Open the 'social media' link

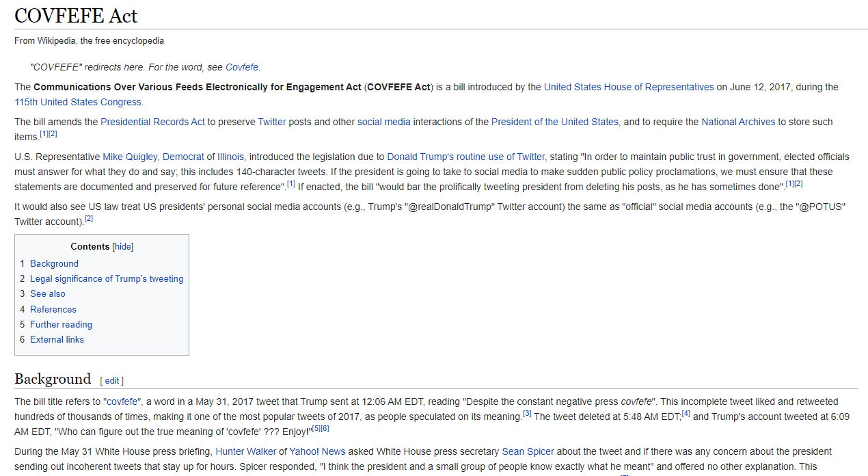[x=384, y=122]
